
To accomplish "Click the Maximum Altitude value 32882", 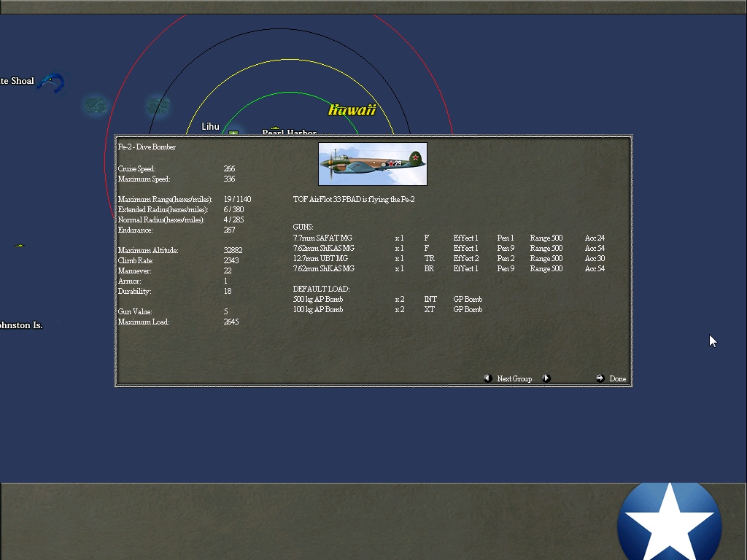I will pos(233,251).
